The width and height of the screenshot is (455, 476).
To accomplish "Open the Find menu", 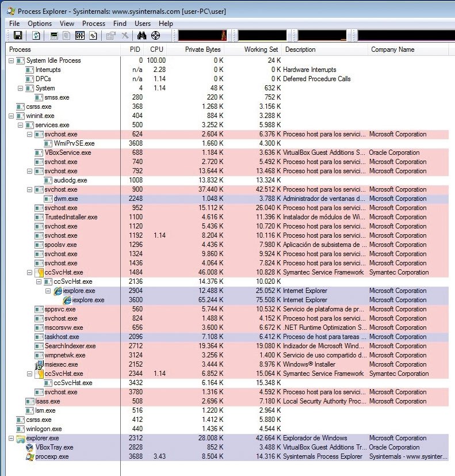I will (120, 24).
